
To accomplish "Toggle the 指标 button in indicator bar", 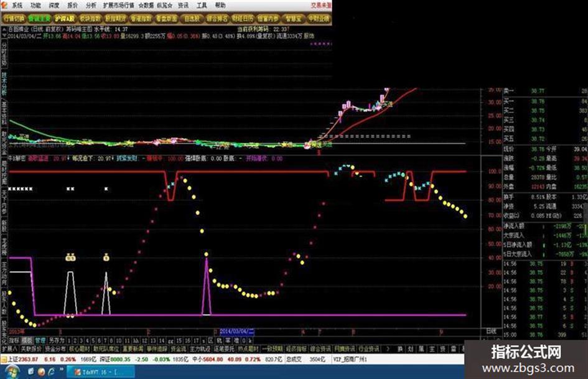I will point(14,340).
